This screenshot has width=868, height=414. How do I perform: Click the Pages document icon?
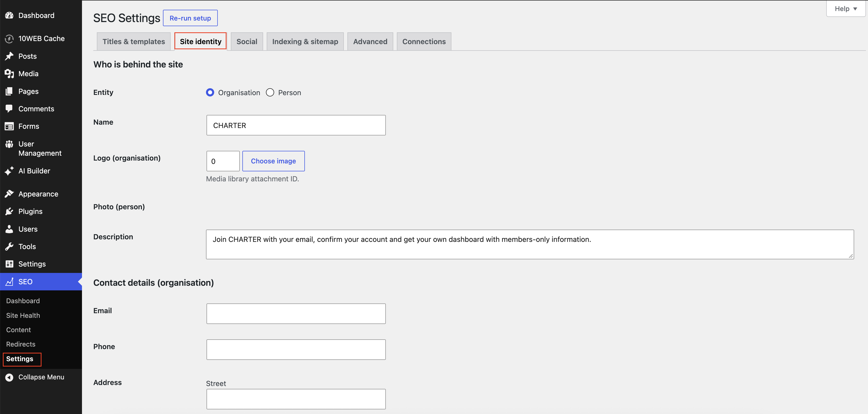pos(9,91)
